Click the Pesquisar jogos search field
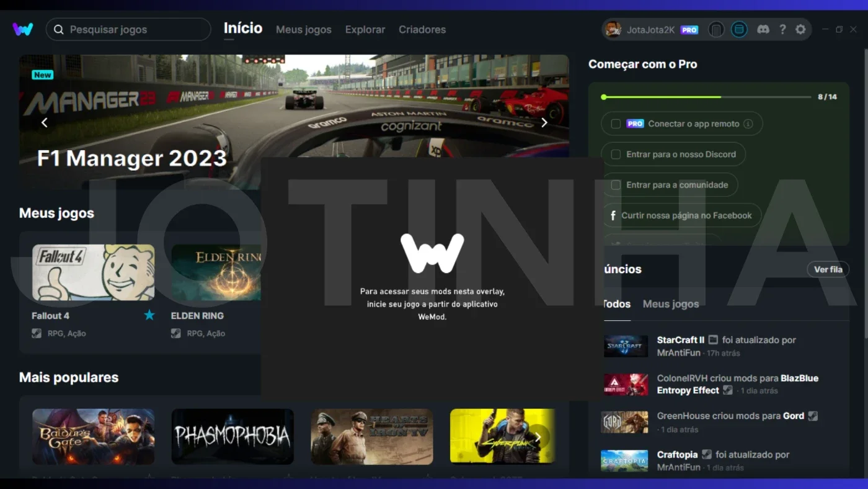Viewport: 868px width, 489px height. click(x=128, y=29)
